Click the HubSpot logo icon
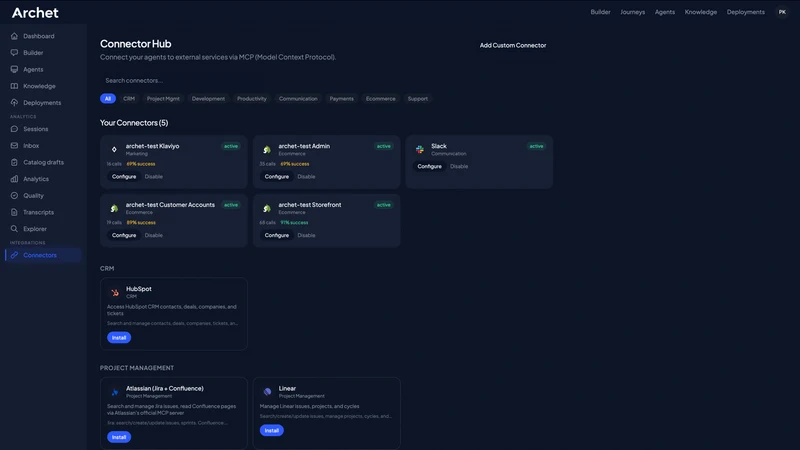This screenshot has width=800, height=450. tap(115, 292)
